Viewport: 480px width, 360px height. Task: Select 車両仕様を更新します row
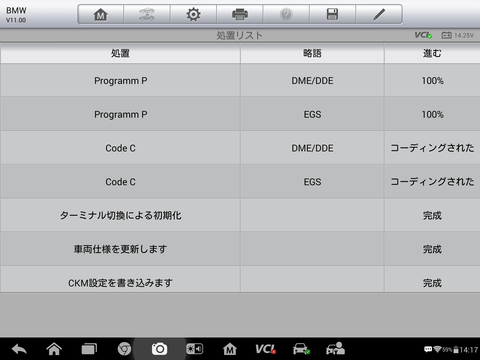click(240, 249)
